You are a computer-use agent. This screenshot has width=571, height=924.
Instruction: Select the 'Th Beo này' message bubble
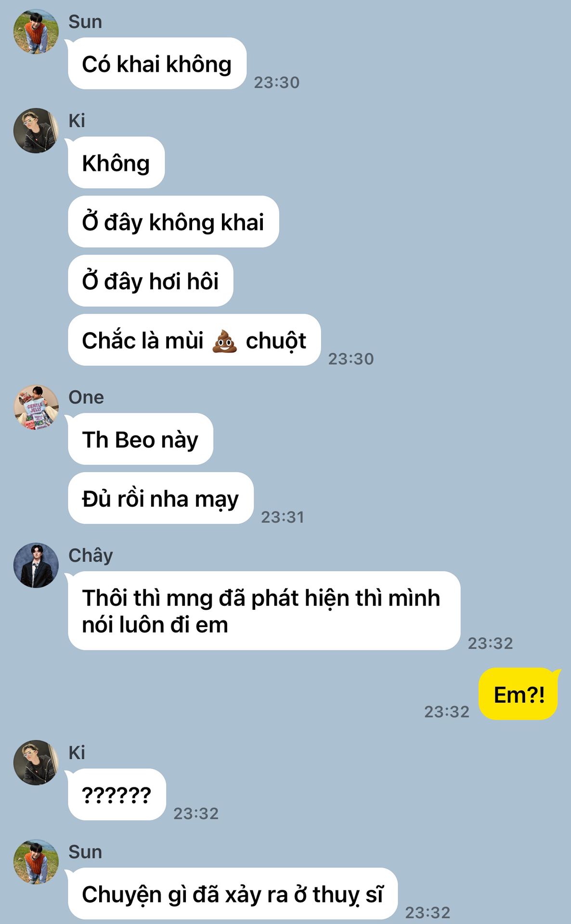click(141, 439)
